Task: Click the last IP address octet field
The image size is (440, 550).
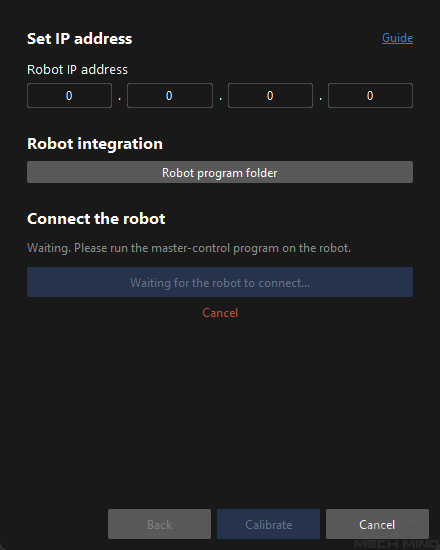Action: pyautogui.click(x=370, y=95)
